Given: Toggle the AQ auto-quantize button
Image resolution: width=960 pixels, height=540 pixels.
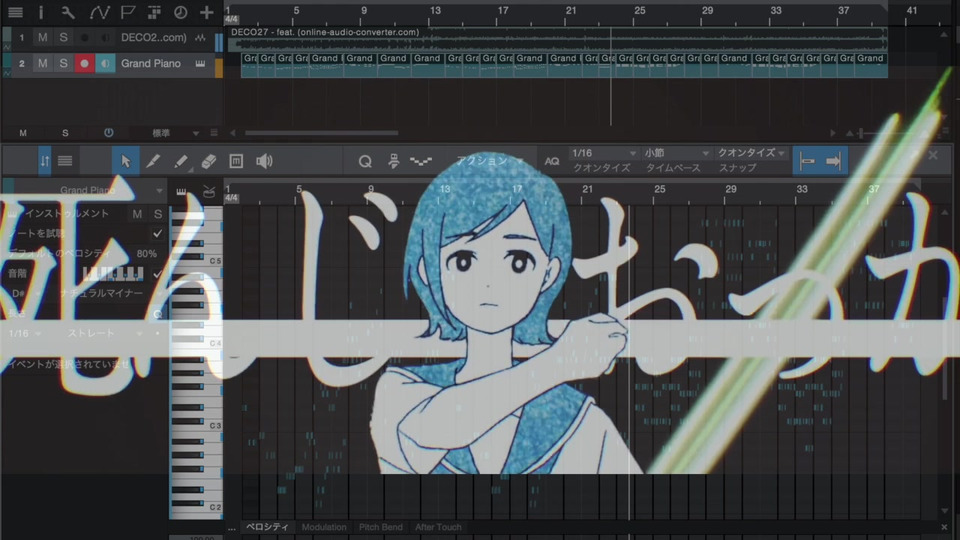Looking at the screenshot, I should tap(552, 161).
